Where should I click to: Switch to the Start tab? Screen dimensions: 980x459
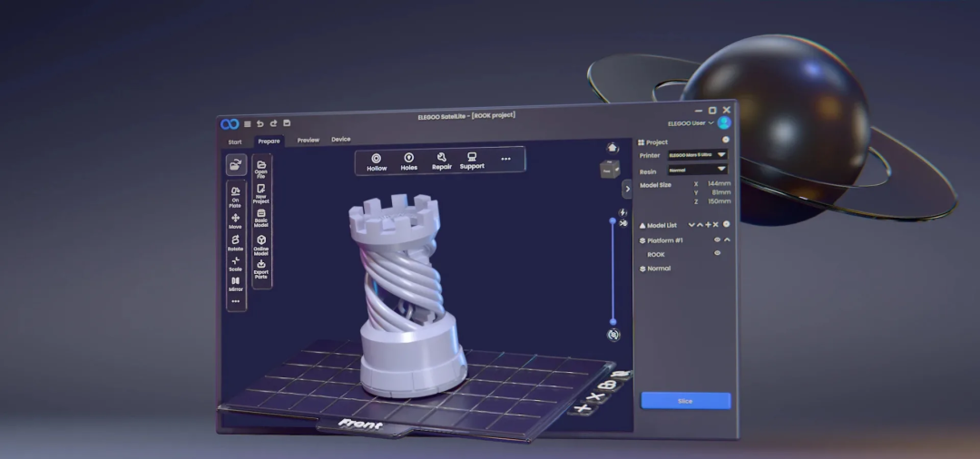click(235, 142)
